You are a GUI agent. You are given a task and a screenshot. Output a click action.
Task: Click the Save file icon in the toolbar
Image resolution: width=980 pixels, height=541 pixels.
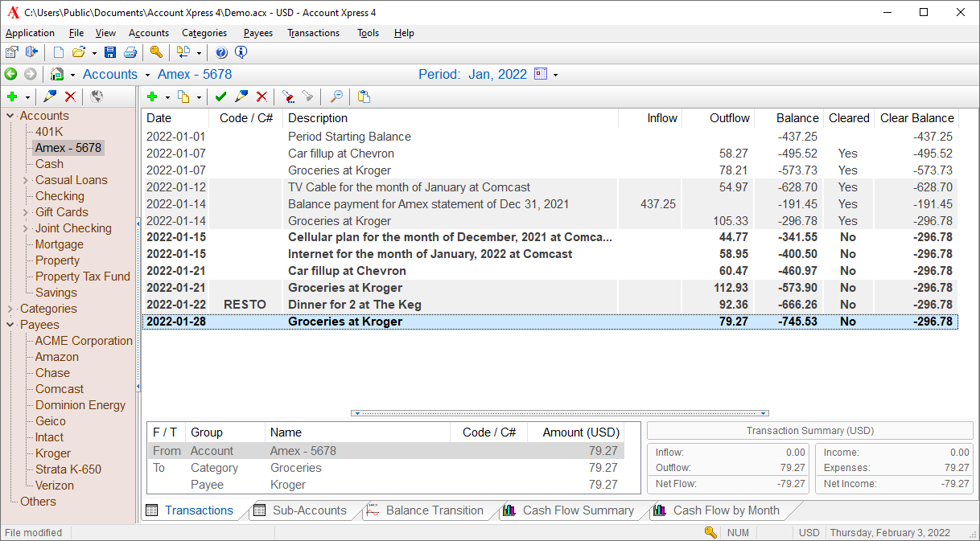coord(110,52)
